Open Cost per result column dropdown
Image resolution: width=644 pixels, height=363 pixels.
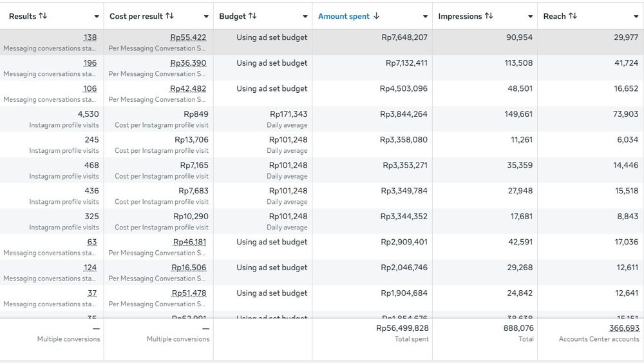pyautogui.click(x=206, y=17)
